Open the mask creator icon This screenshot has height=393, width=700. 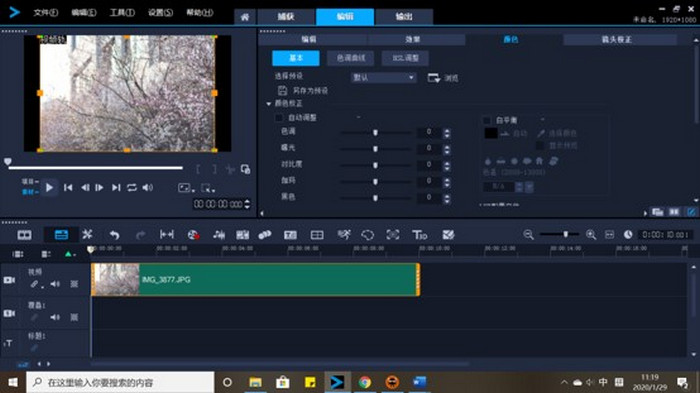367,235
